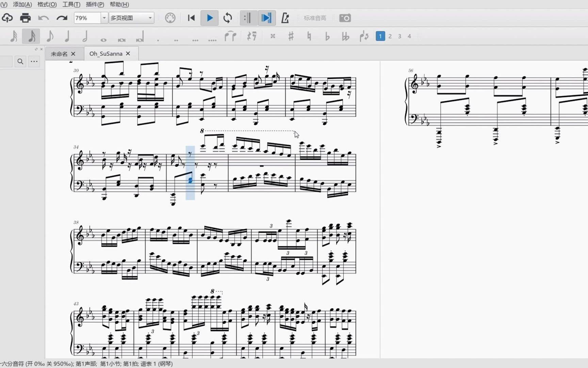Undock the side palette panel
The width and height of the screenshot is (588, 368).
[36, 49]
